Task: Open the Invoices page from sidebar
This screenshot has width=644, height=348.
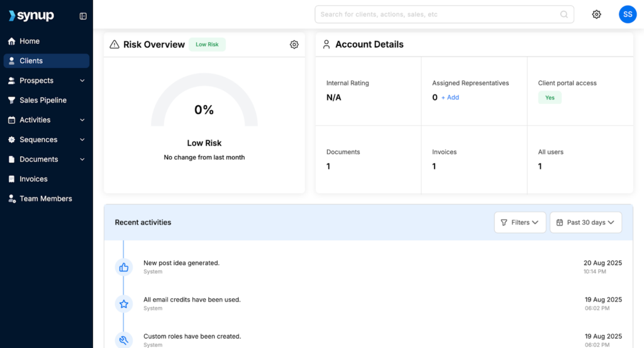Action: click(x=33, y=179)
